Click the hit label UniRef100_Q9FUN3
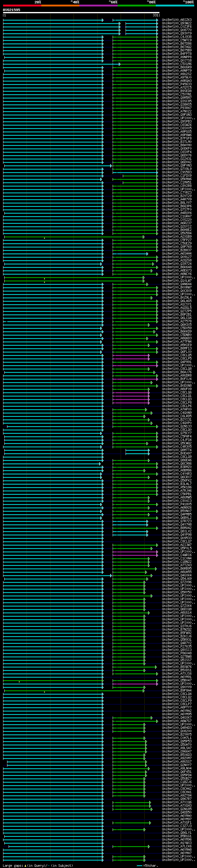 [177, 115]
